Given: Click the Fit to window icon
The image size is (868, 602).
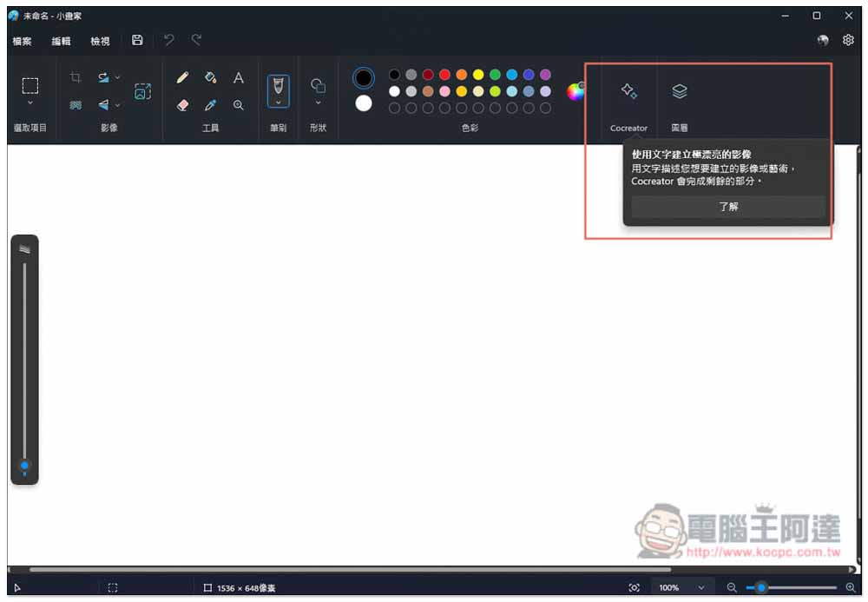Looking at the screenshot, I should coord(634,587).
